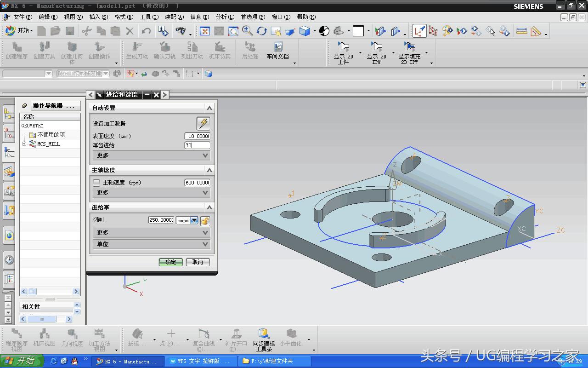The height and width of the screenshot is (368, 588).
Task: Click the 取消 button
Action: click(198, 262)
